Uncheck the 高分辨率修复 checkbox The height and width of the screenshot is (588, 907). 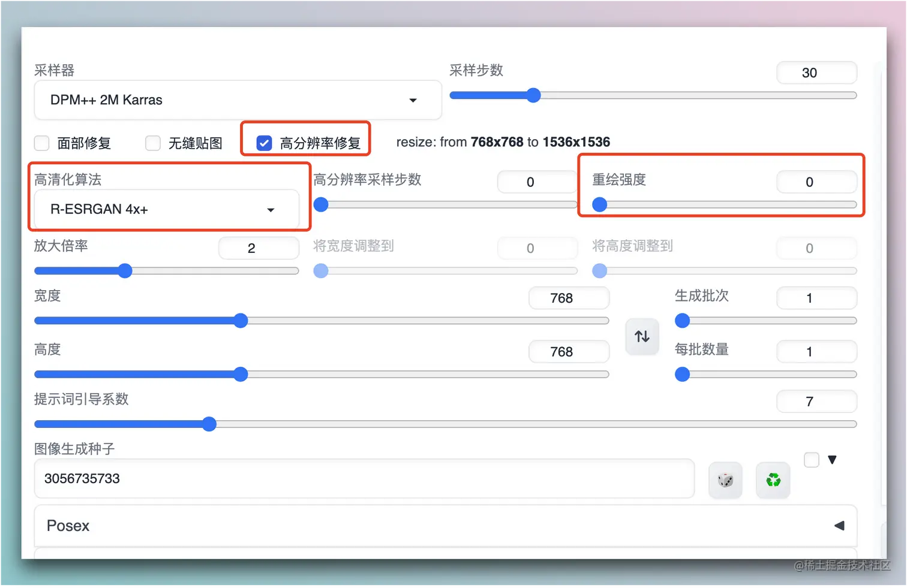[x=264, y=143]
